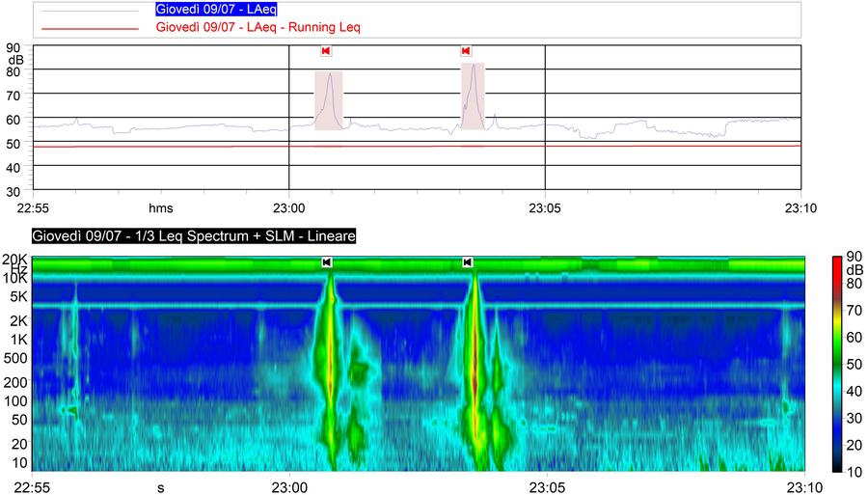Viewport: 868px width, 495px height.
Task: Click the first shaded event region in the LAeq chart
Action: pyautogui.click(x=329, y=100)
